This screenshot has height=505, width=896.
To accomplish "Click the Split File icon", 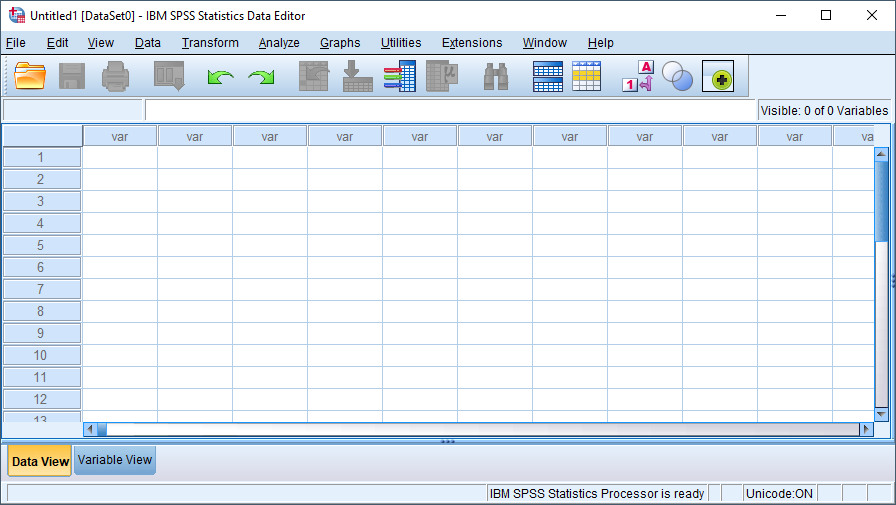I will pos(548,76).
